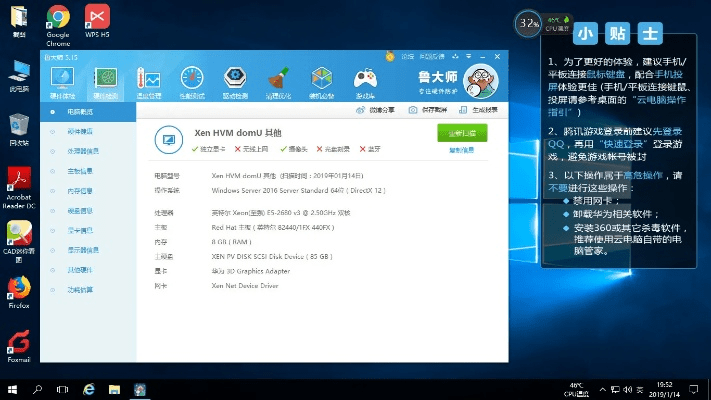Screen dimensions: 711x400
Task: Open the 装机必备 essential software icon
Action: coord(322,80)
